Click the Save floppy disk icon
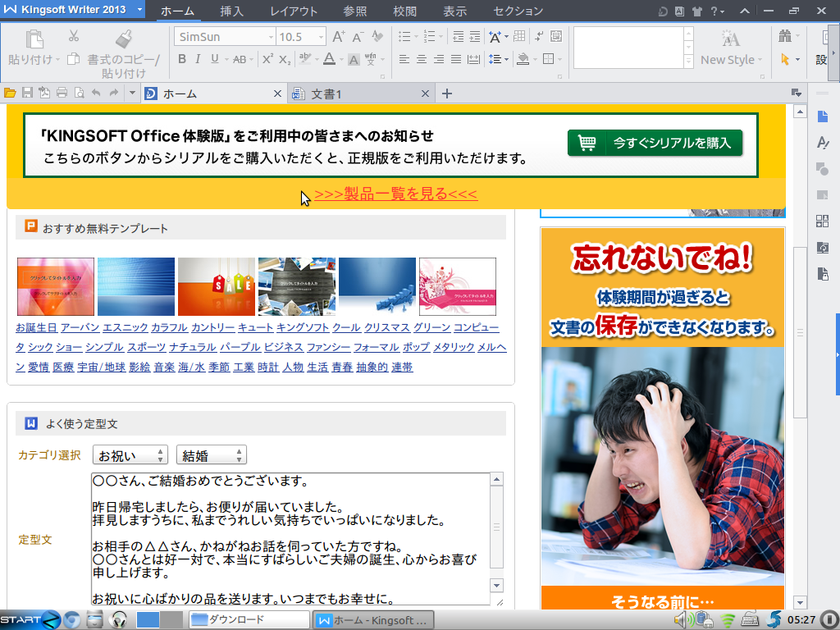 coord(27,94)
